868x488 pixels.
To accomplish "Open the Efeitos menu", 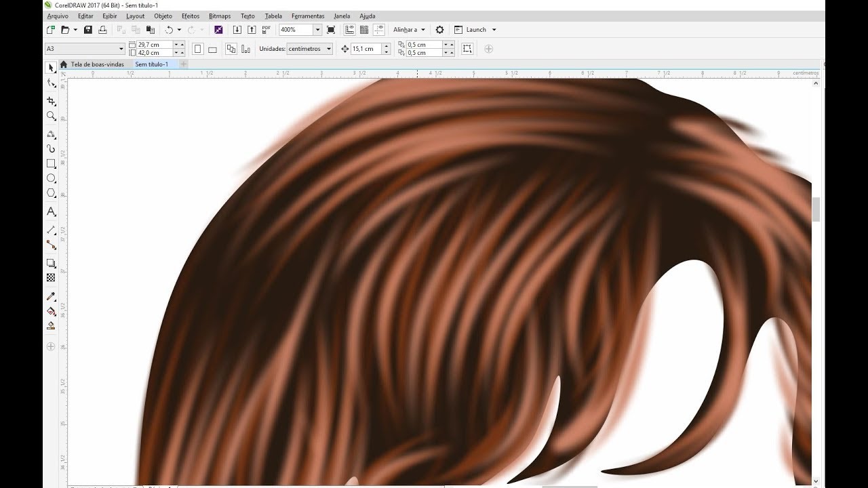I will (191, 16).
